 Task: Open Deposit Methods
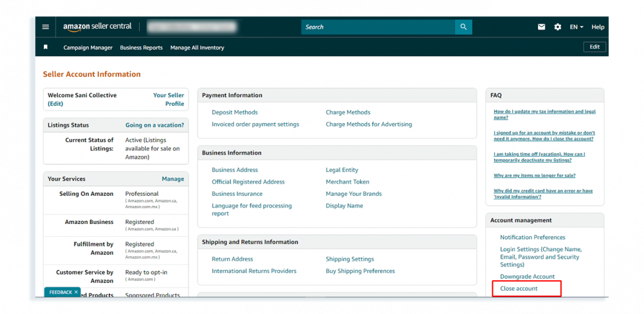pos(235,112)
